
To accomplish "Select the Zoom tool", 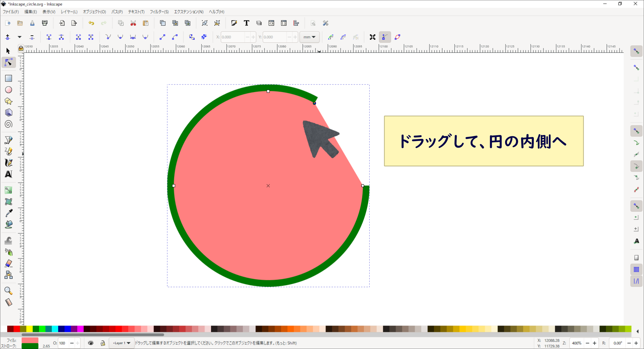I will click(x=8, y=291).
